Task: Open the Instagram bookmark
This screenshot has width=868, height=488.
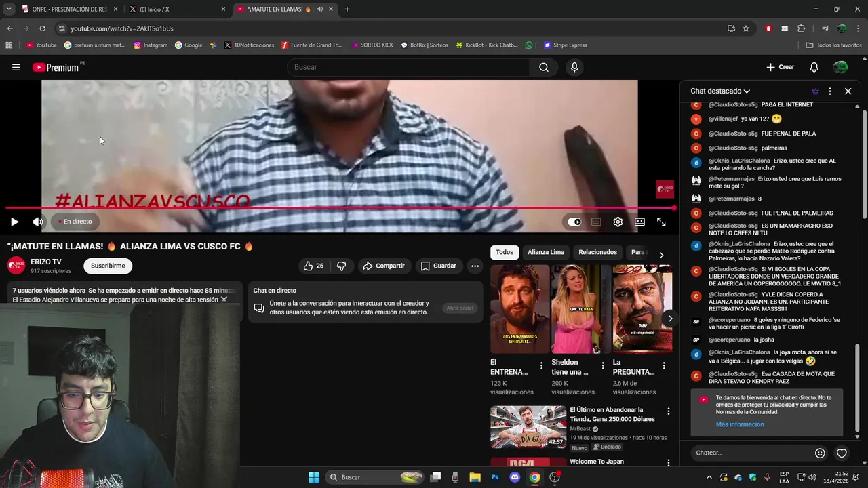Action: click(151, 45)
